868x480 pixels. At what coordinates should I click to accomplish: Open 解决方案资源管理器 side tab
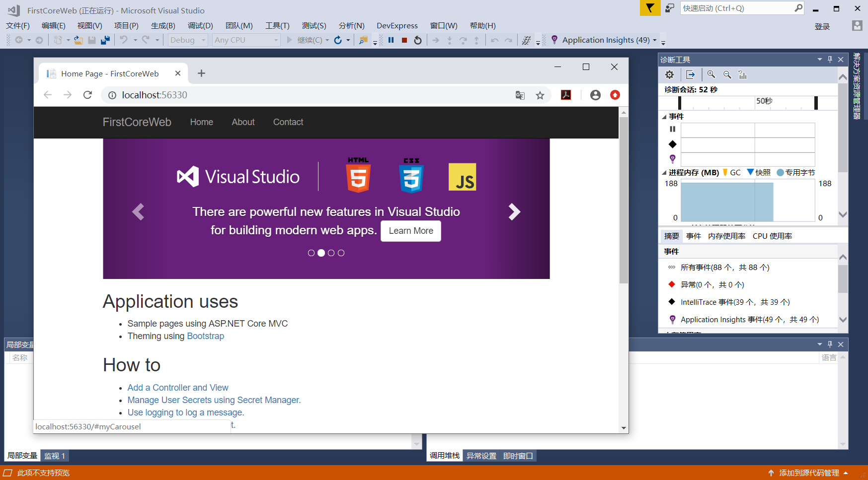(857, 86)
